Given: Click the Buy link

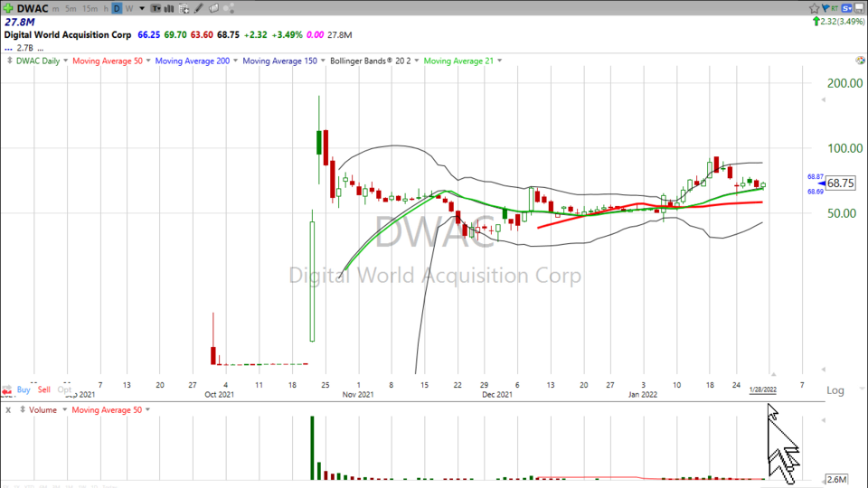Looking at the screenshot, I should pos(24,389).
